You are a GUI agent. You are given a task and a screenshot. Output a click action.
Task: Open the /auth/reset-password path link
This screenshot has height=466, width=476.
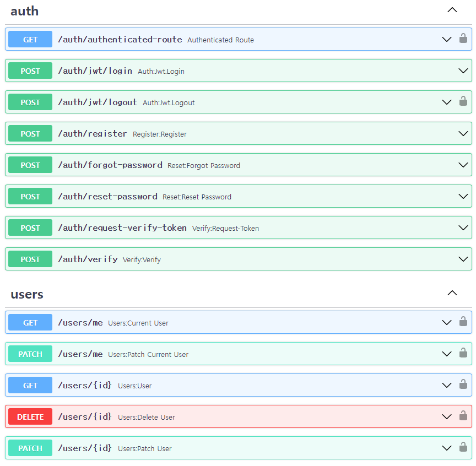tap(107, 197)
